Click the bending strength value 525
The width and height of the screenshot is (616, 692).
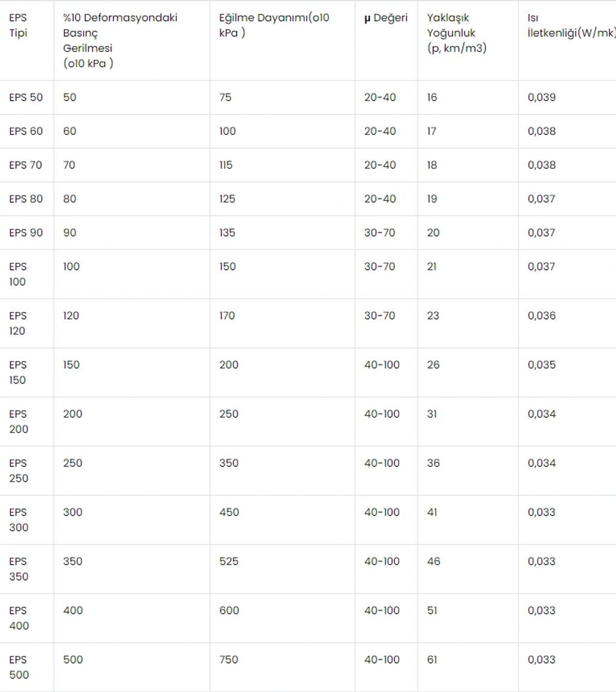click(x=229, y=561)
